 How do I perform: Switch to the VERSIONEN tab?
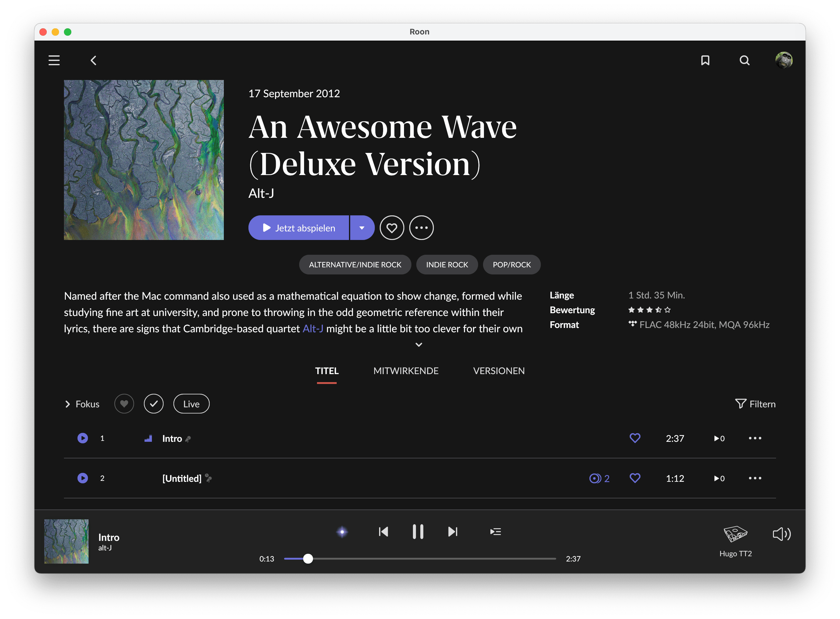coord(498,371)
